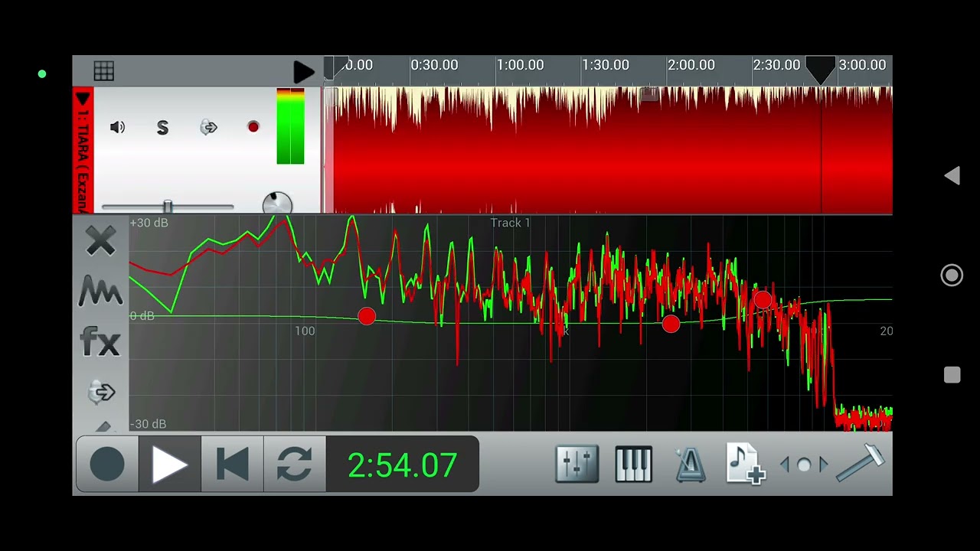Click the horizontal scroll arrows control
Image resolution: width=980 pixels, height=551 pixels.
[803, 465]
